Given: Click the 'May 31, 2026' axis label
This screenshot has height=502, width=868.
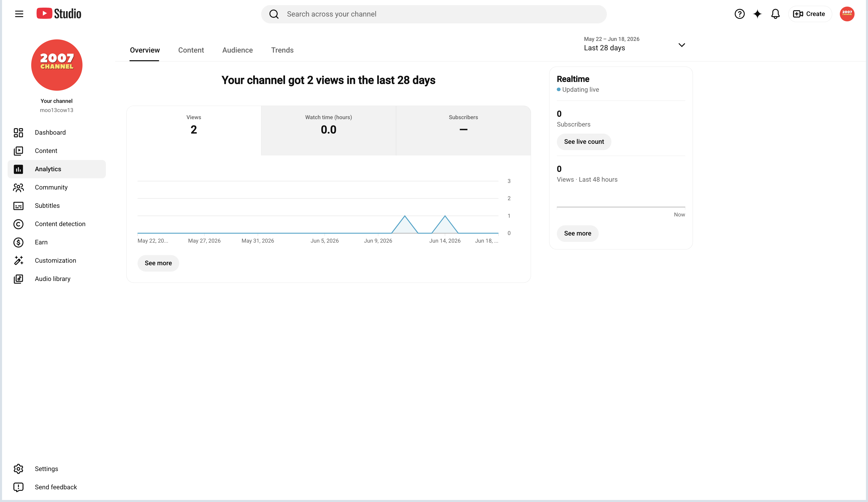Looking at the screenshot, I should 258,241.
